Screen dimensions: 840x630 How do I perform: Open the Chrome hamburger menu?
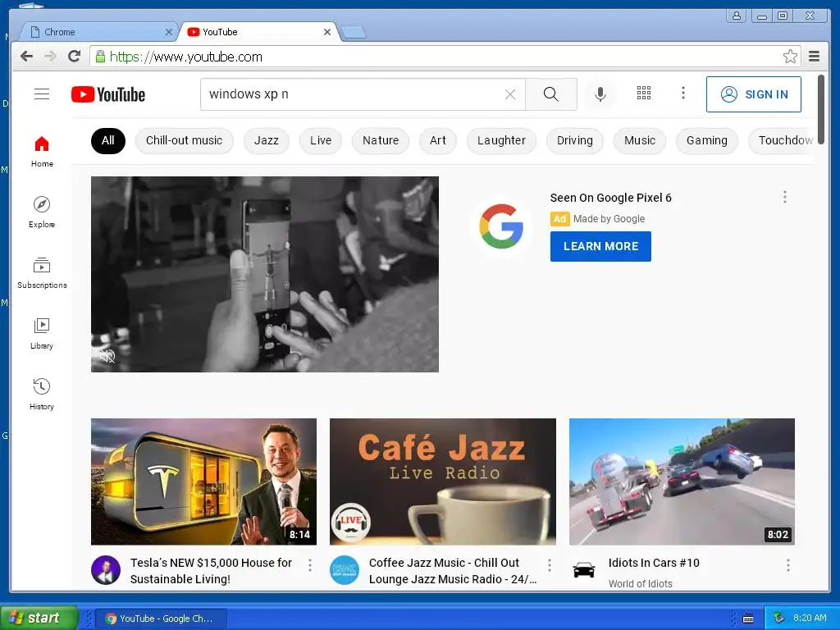click(815, 57)
